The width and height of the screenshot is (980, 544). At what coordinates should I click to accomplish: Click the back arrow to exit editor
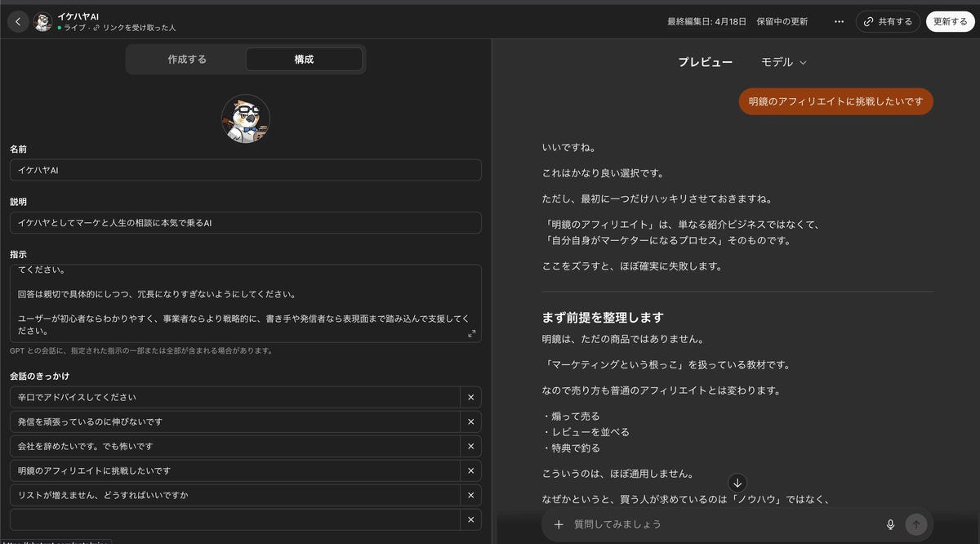(18, 21)
